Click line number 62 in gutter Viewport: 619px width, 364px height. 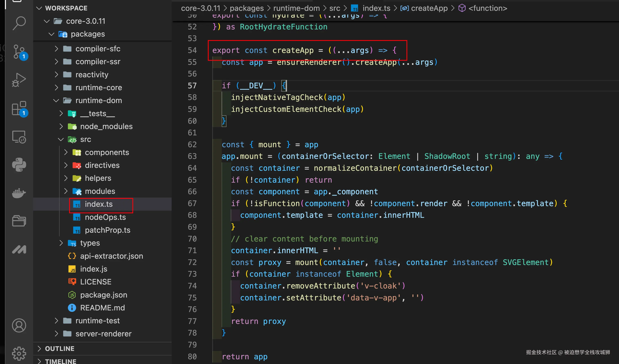tap(192, 144)
